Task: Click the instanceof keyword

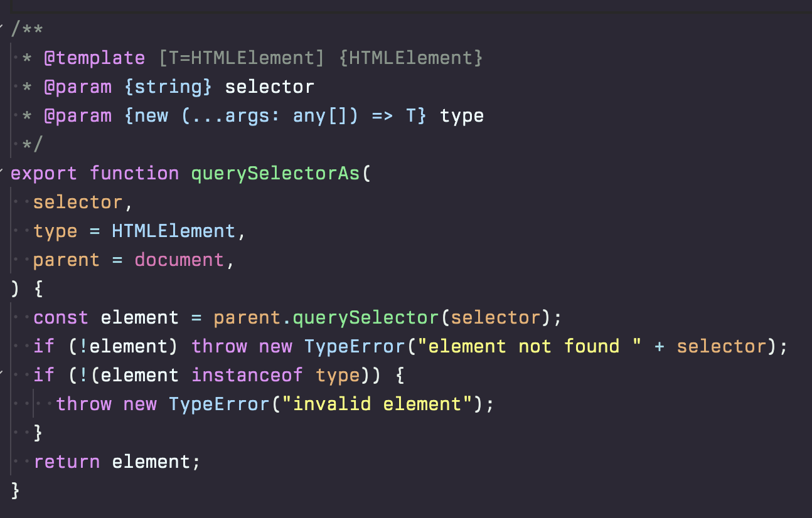Action: (247, 375)
